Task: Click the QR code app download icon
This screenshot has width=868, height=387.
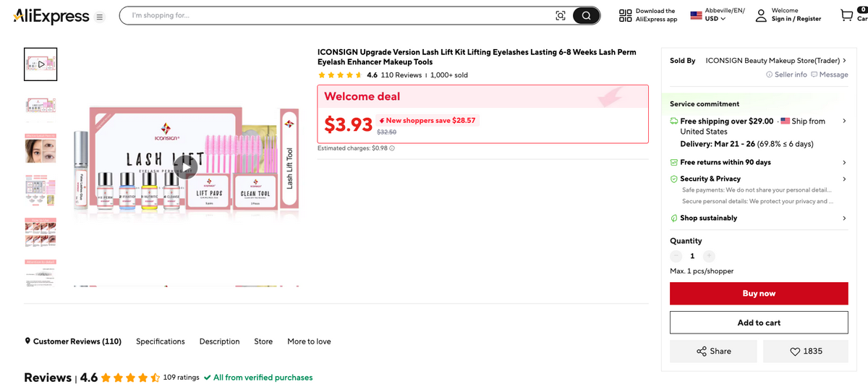Action: point(626,15)
